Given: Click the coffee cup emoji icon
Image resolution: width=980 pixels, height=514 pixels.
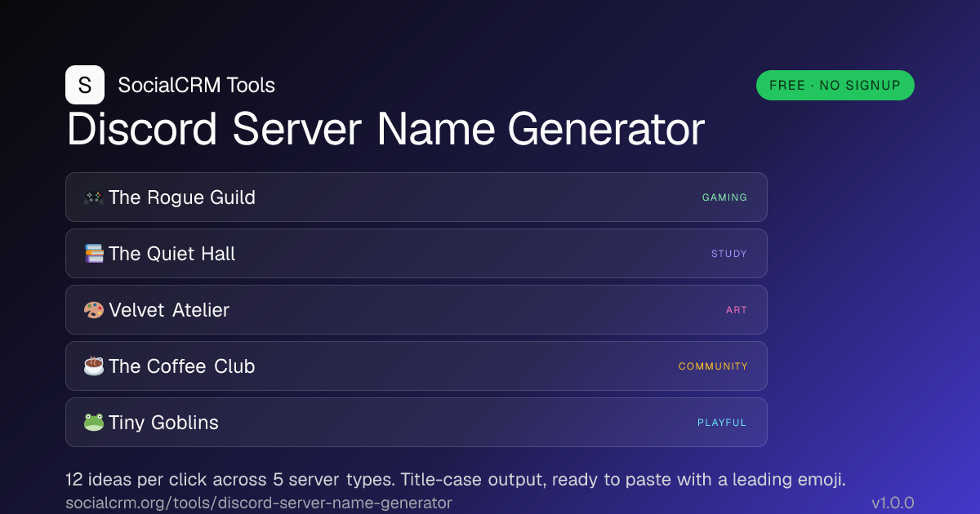Looking at the screenshot, I should [94, 366].
